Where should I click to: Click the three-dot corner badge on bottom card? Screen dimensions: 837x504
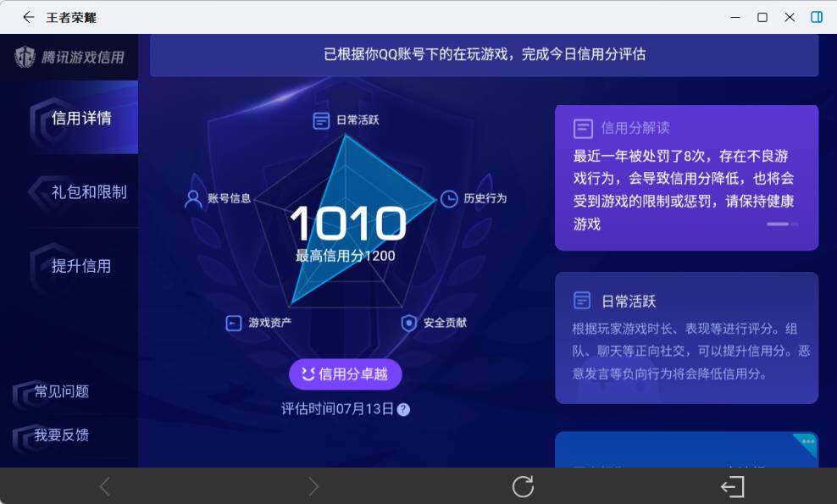coord(807,443)
